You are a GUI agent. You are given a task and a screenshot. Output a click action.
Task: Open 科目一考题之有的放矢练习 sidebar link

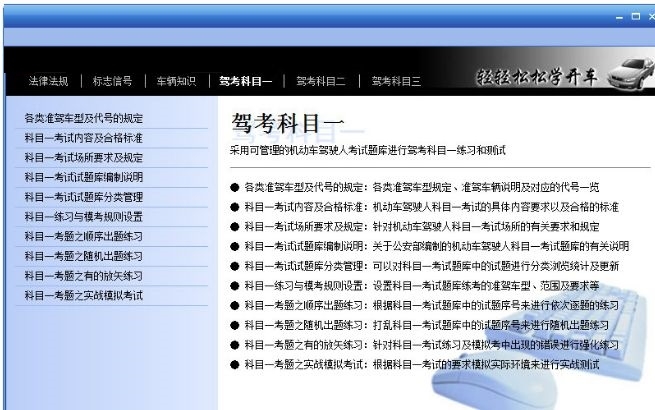[x=84, y=276]
